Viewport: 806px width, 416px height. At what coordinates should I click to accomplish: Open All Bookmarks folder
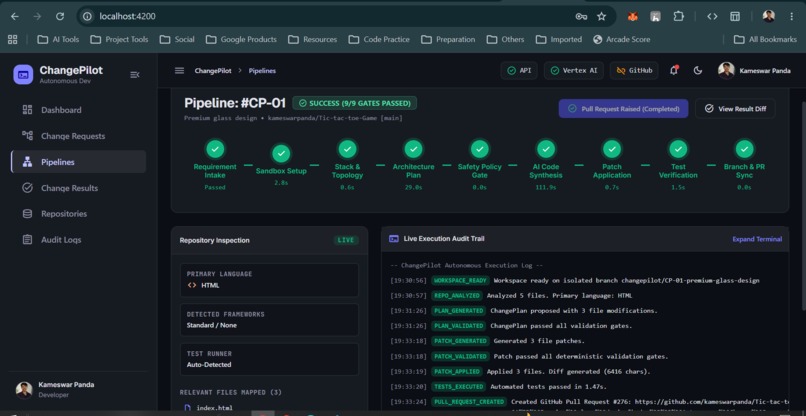pos(765,39)
